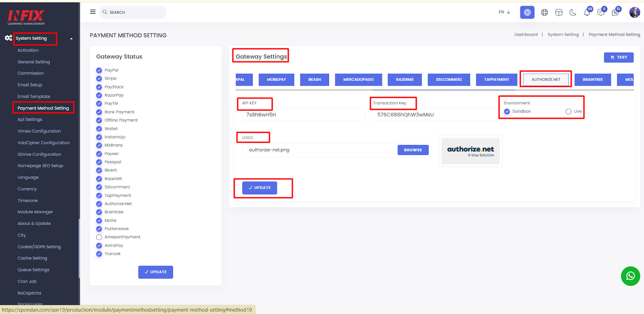Open Api Settings in the sidebar
This screenshot has height=314, width=644.
[x=30, y=120]
